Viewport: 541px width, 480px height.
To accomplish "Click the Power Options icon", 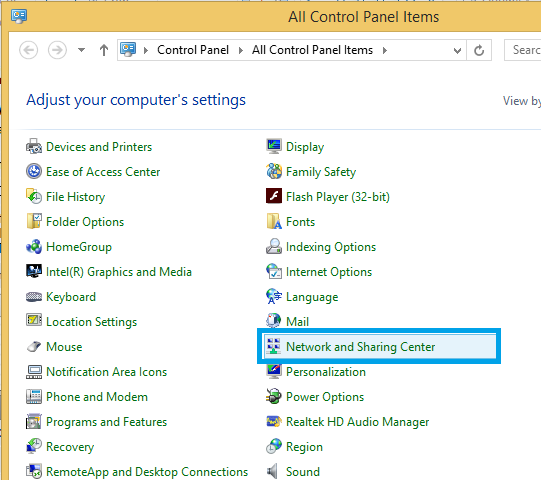I will (x=274, y=396).
